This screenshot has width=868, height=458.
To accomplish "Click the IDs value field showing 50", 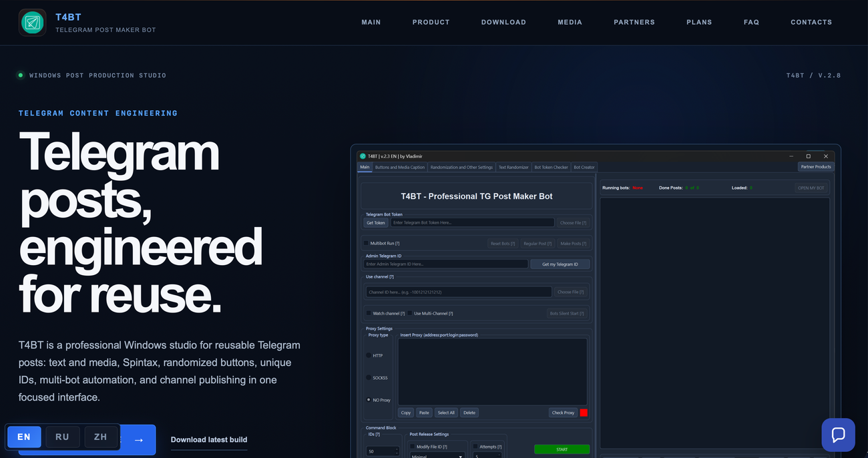I will (383, 452).
